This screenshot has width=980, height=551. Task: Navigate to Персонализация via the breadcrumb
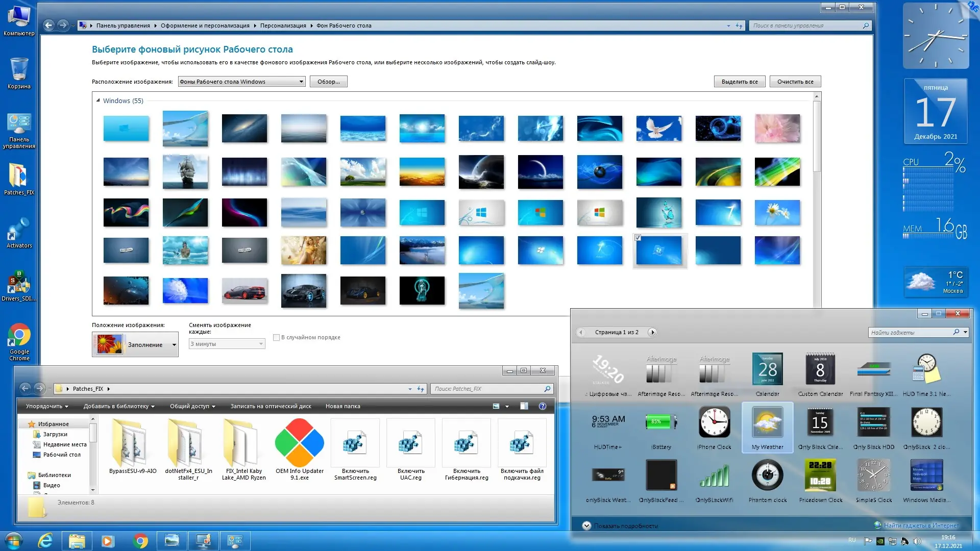tap(282, 25)
